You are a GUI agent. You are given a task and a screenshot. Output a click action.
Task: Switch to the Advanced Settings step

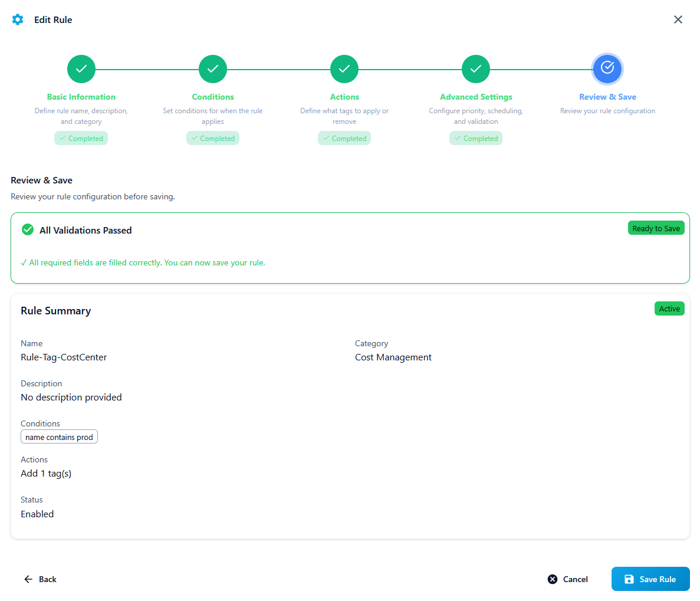tap(476, 97)
